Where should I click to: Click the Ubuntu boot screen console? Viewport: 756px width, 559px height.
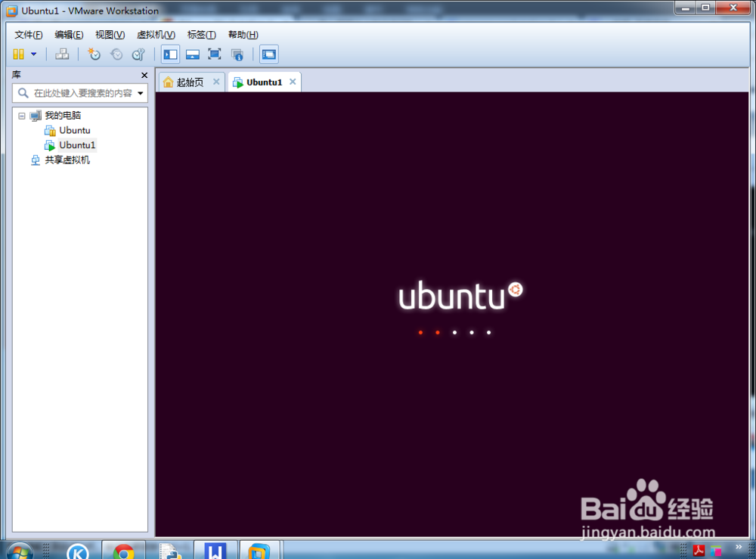click(452, 314)
